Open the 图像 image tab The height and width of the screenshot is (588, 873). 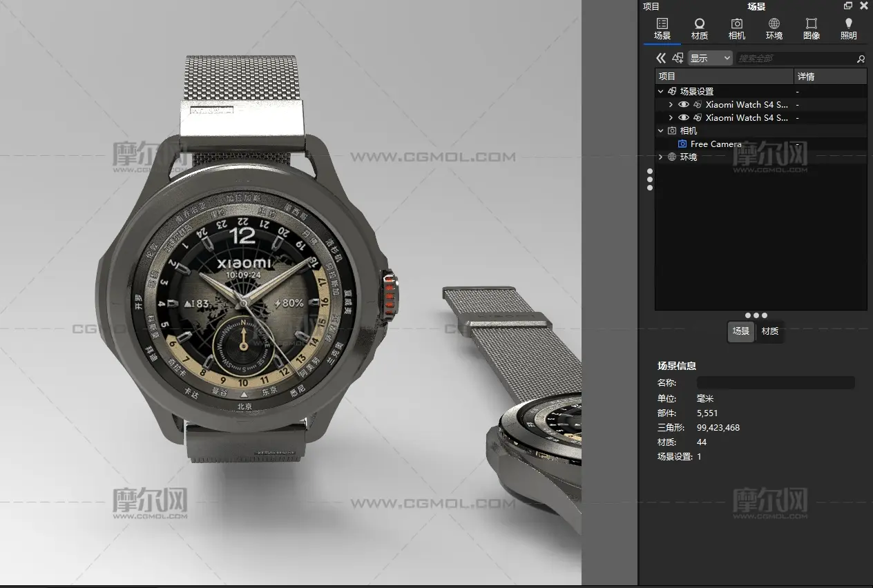(812, 29)
